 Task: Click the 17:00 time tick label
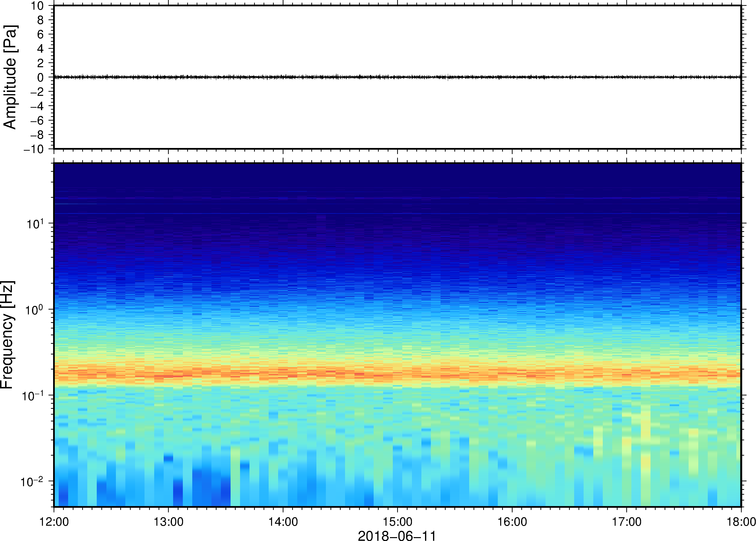[x=627, y=522]
